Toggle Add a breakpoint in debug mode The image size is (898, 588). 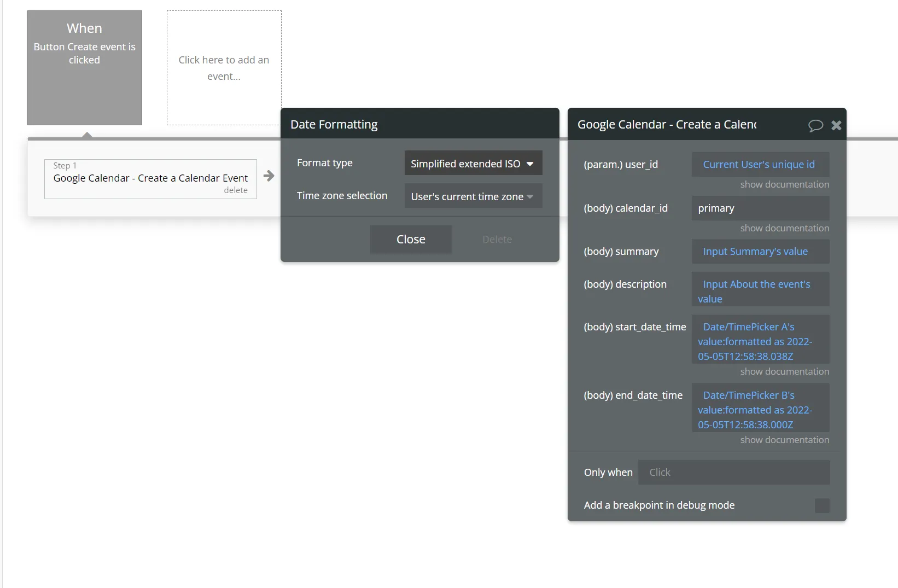821,505
